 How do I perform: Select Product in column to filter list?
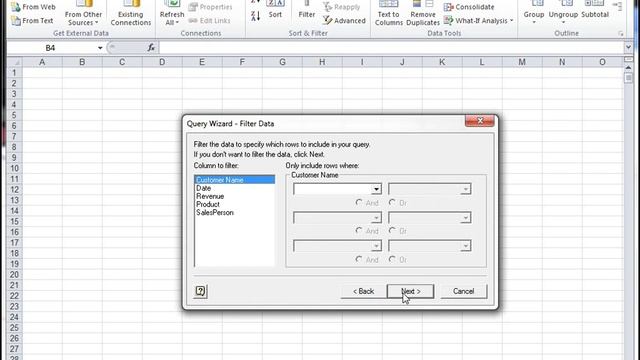(x=235, y=204)
